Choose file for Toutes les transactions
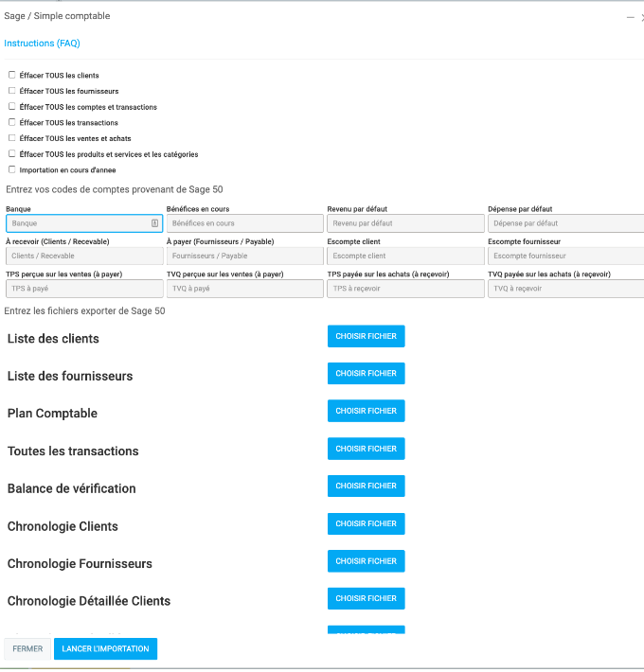Screen dimensions: 644x672 coord(366,449)
